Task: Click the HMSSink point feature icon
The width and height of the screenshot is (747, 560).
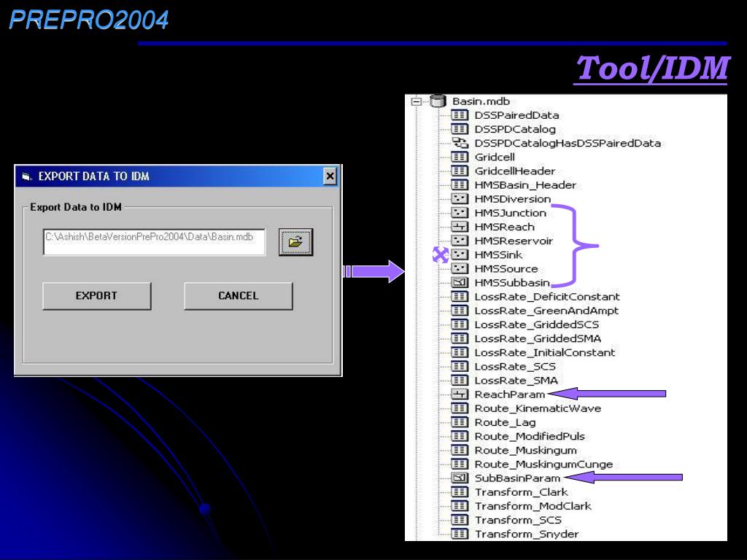Action: click(460, 254)
